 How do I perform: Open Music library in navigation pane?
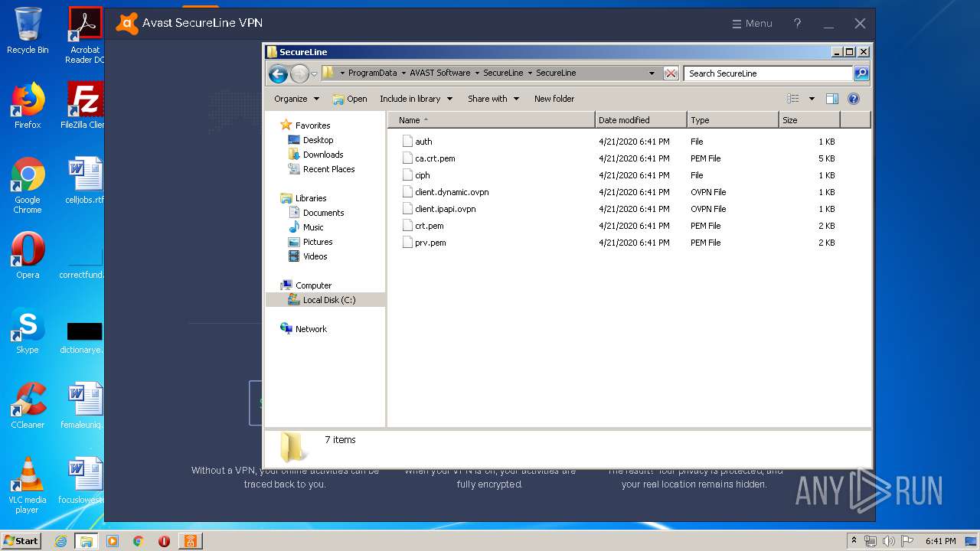[306, 227]
